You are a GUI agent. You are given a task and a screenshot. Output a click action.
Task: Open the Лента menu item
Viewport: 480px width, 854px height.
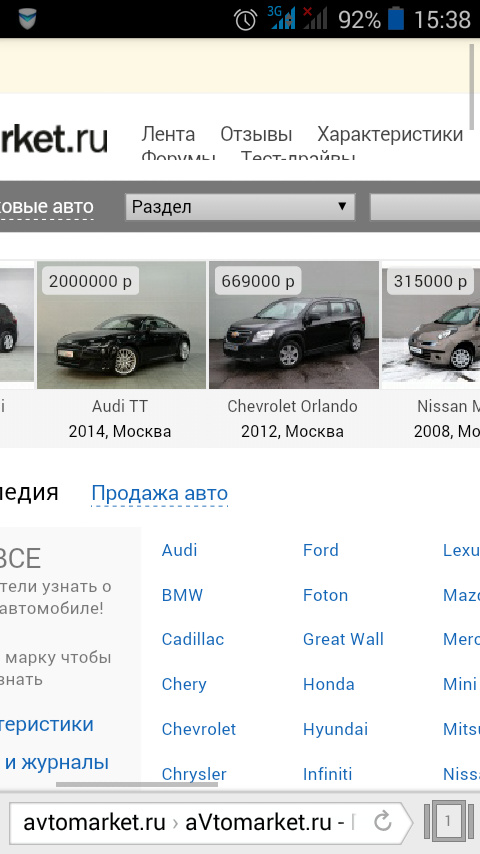pos(168,134)
